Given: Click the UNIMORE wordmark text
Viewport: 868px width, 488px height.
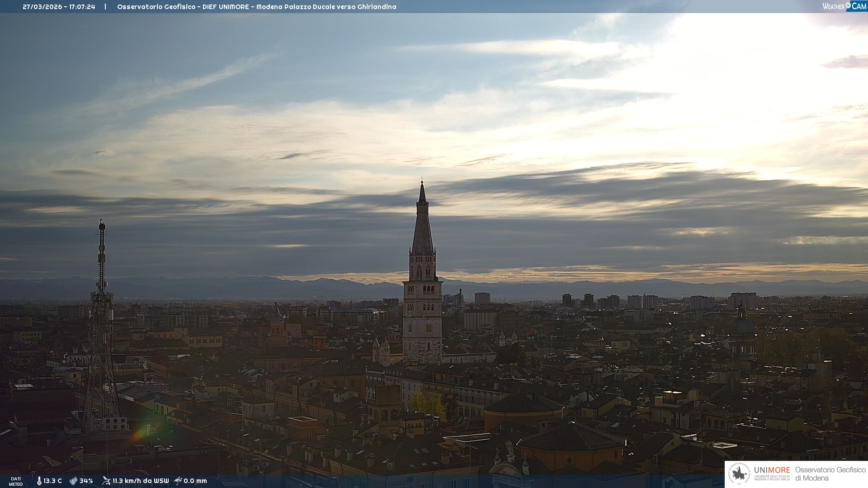Looking at the screenshot, I should click(772, 470).
